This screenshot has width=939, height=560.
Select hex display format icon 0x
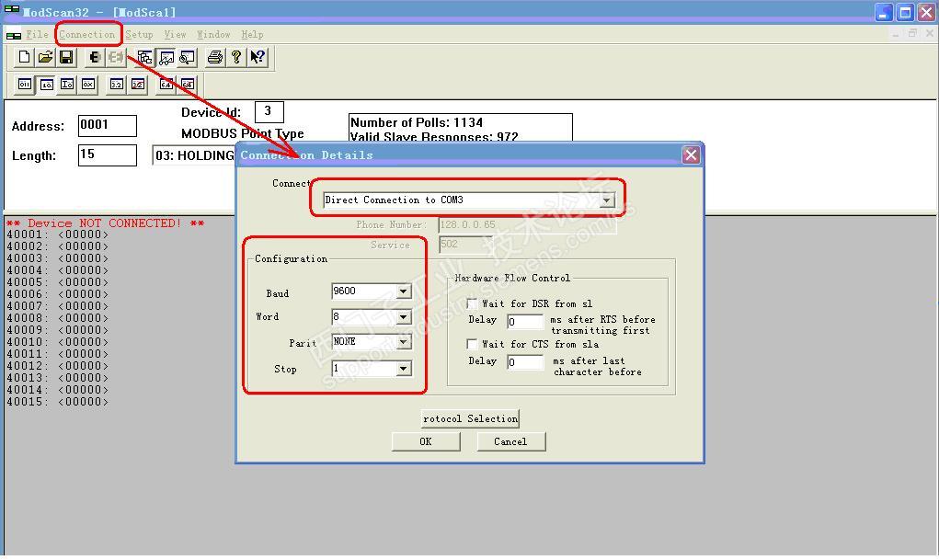coord(88,85)
